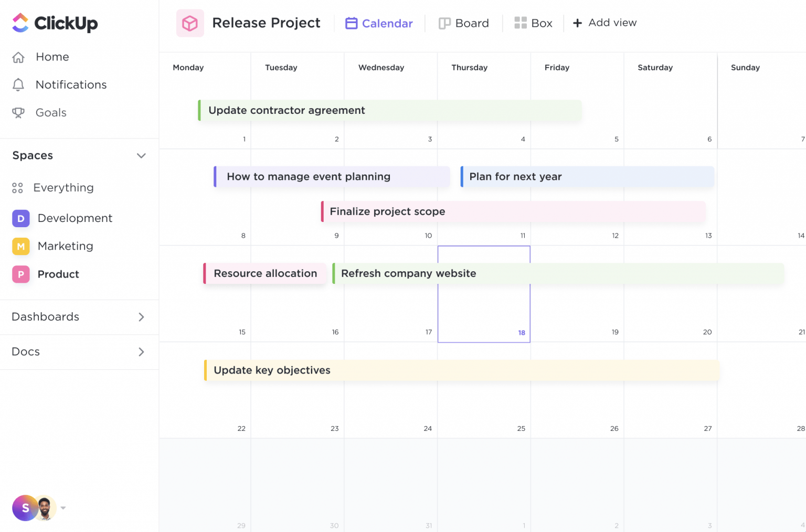Screen dimensions: 806x532
Task: Open the Everything view icon
Action: point(17,187)
